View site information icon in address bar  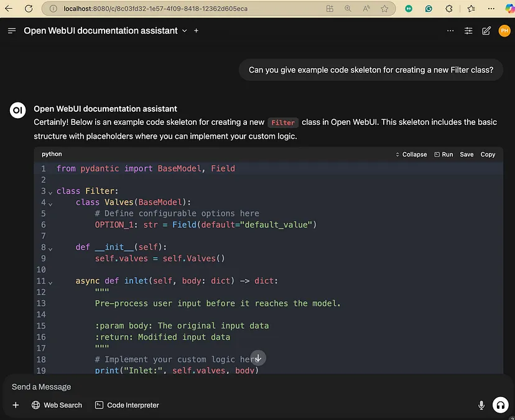pos(53,9)
